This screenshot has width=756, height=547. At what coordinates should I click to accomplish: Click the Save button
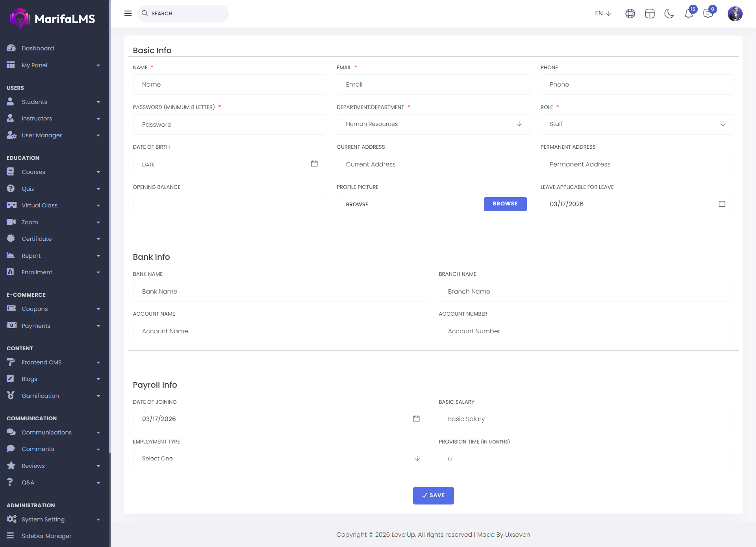[433, 495]
